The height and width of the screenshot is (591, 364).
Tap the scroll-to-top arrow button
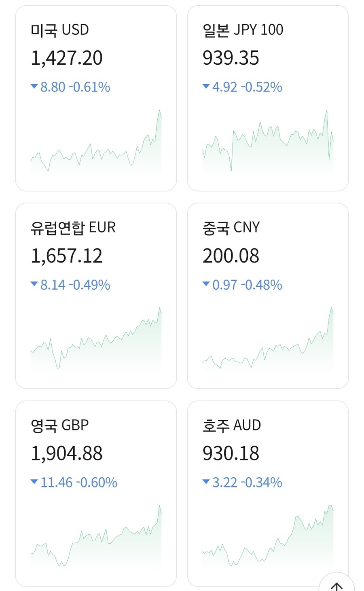pos(336,585)
